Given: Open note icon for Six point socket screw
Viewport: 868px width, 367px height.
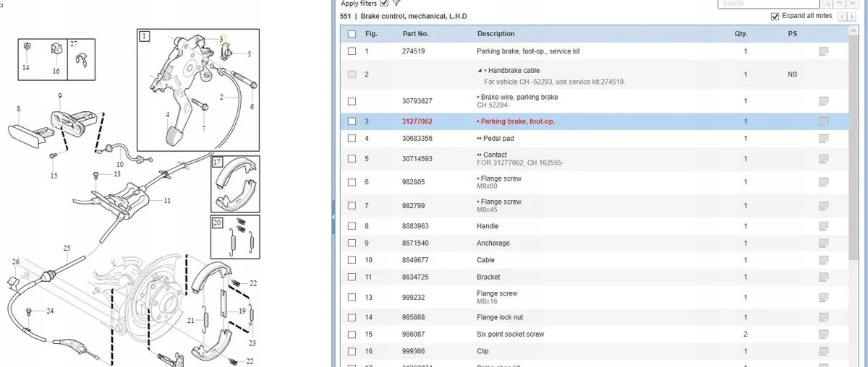Looking at the screenshot, I should coord(823,334).
